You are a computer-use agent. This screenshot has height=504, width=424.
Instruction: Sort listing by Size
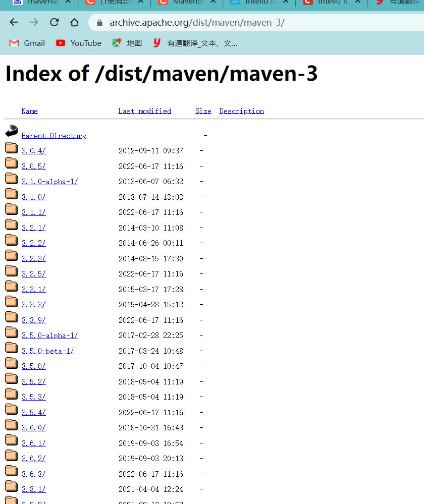tap(203, 111)
